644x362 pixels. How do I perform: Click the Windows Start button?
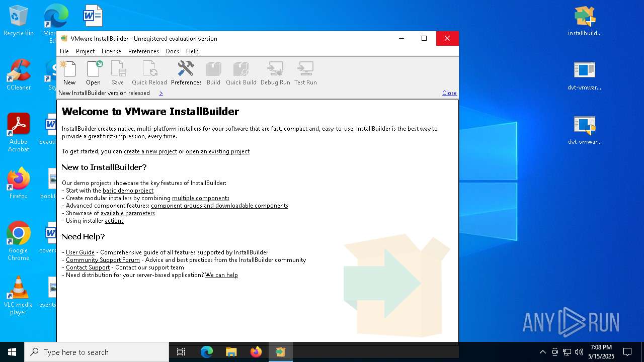(x=12, y=352)
